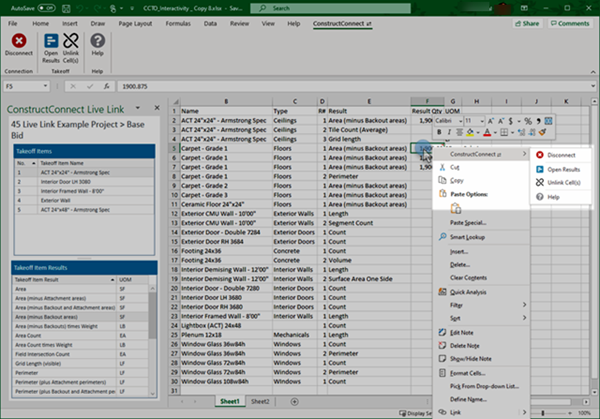The height and width of the screenshot is (419, 600).
Task: Click the Insert Function fx icon
Action: pos(107,86)
